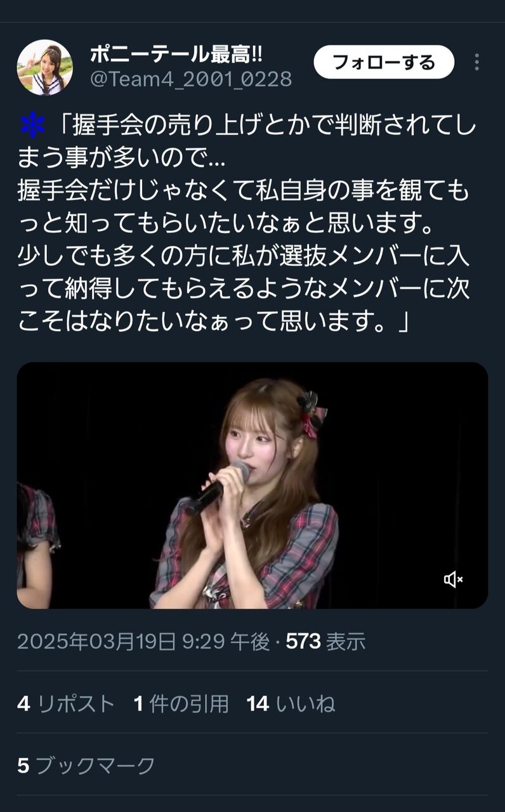Unmute the video with the speaker icon
The height and width of the screenshot is (812, 505).
(x=453, y=579)
